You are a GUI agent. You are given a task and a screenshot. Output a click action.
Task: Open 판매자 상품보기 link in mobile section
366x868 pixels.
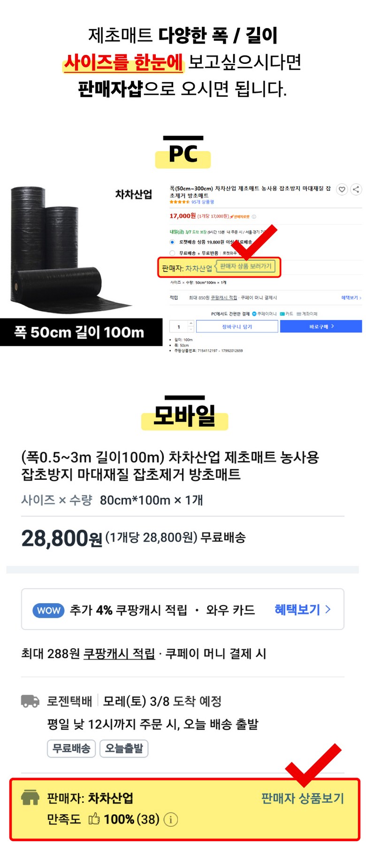[x=303, y=798]
